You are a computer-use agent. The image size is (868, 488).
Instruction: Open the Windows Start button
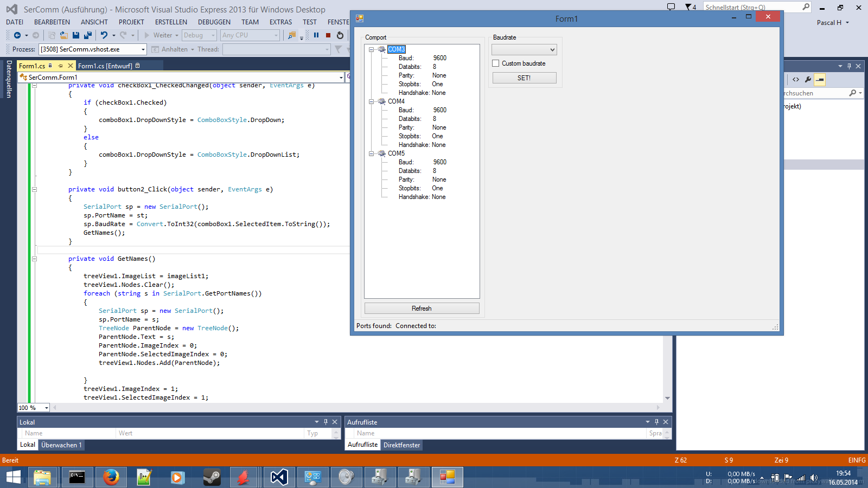pyautogui.click(x=14, y=477)
